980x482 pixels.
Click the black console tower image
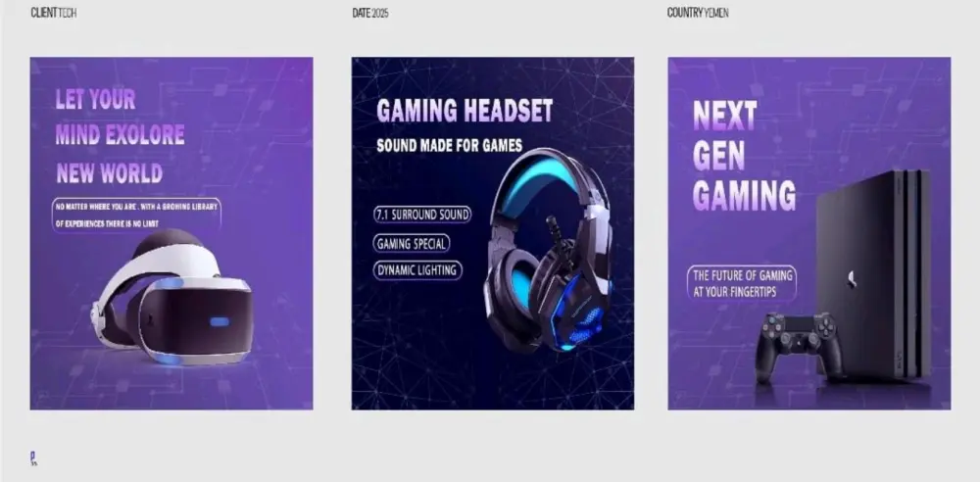tap(873, 274)
